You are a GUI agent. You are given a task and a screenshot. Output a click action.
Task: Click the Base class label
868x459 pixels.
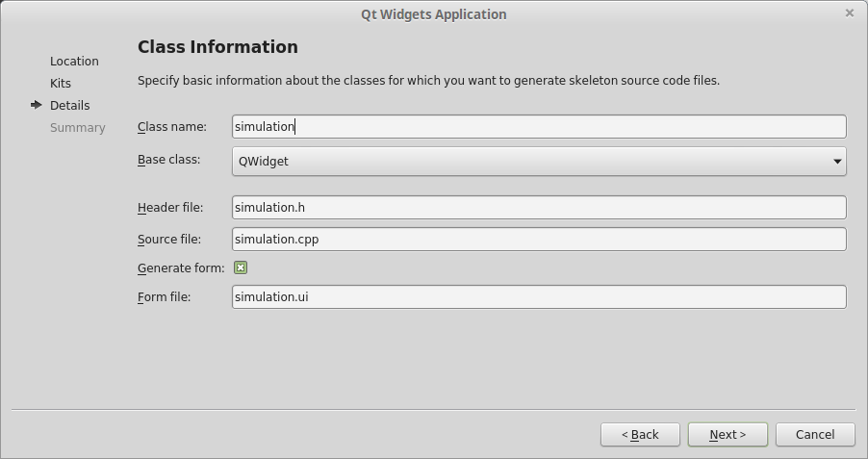[x=168, y=160]
